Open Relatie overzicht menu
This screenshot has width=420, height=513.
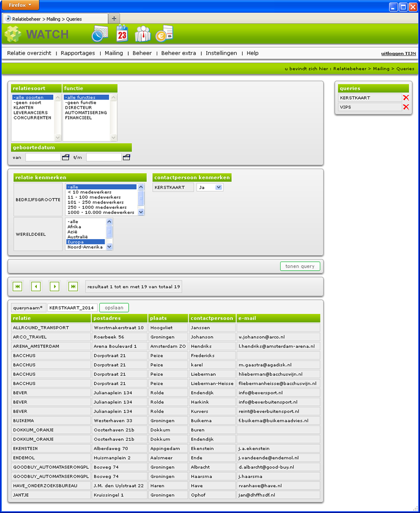pyautogui.click(x=29, y=53)
